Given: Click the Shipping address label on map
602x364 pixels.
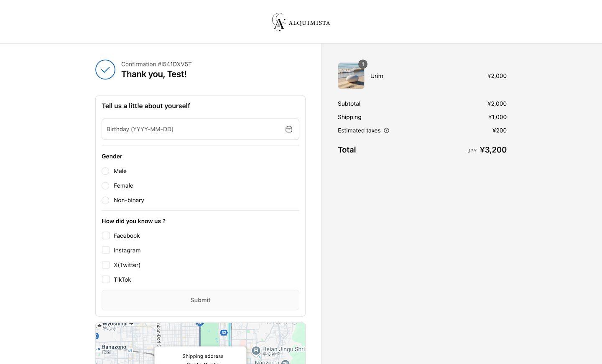Looking at the screenshot, I should 203,356.
